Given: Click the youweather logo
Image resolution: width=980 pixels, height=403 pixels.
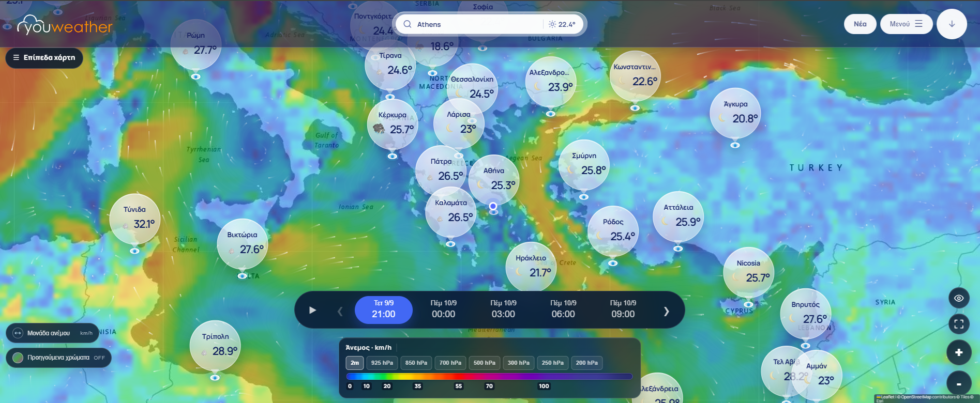Looking at the screenshot, I should [65, 25].
